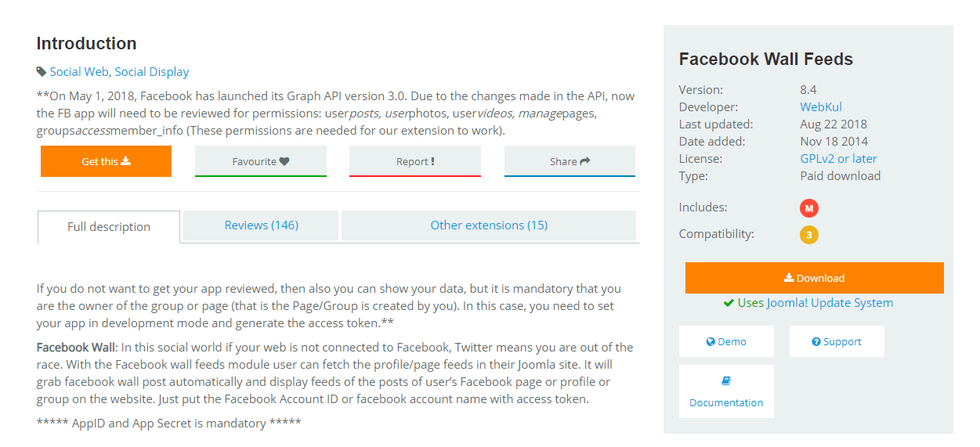The image size is (980, 447).
Task: Click the red Joomla module 'M' badge
Action: (x=809, y=208)
